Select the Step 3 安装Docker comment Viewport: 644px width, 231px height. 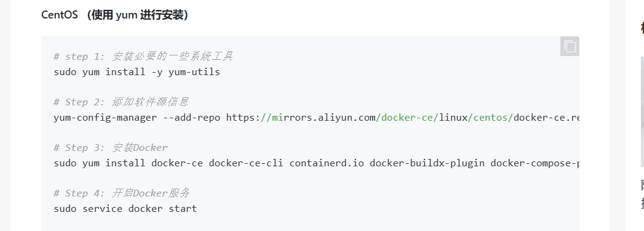point(111,148)
